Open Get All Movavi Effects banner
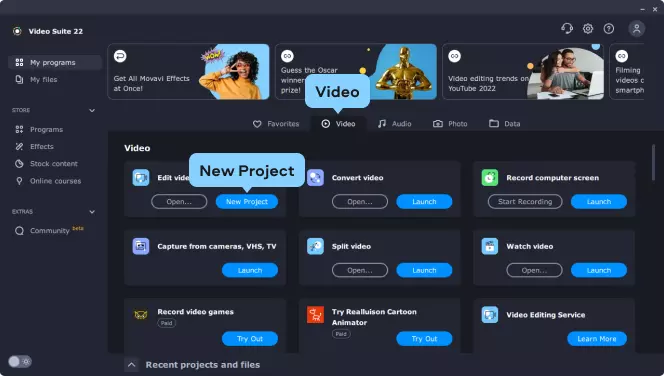The image size is (664, 376). pyautogui.click(x=188, y=72)
